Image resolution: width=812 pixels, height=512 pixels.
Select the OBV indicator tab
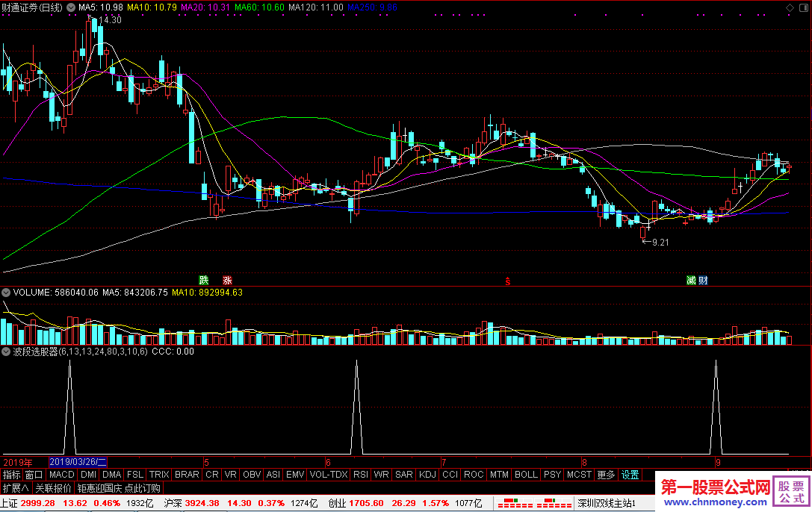pos(252,475)
